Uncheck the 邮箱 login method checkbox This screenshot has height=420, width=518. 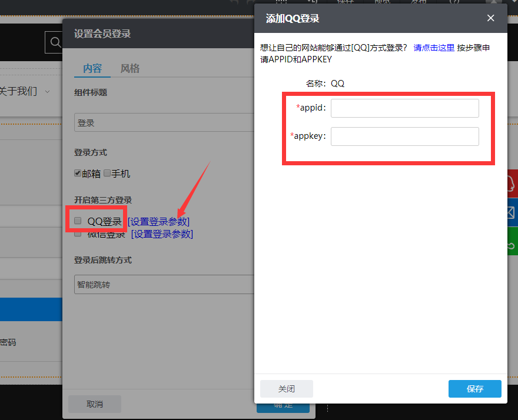coord(77,173)
